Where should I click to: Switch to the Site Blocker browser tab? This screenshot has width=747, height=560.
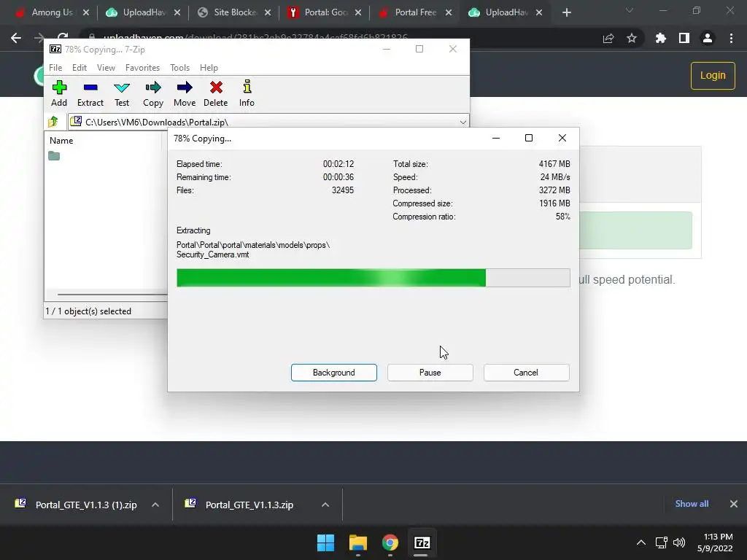coord(235,12)
